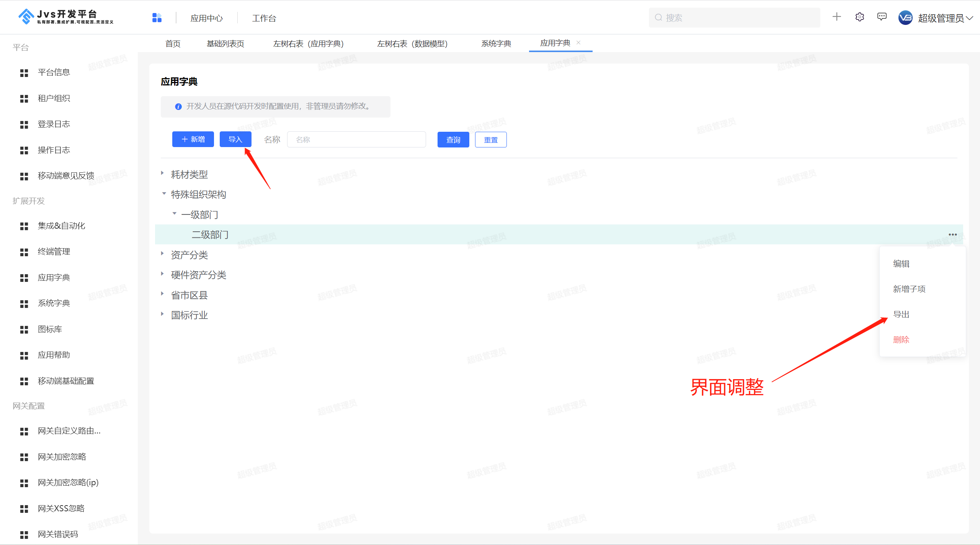Click the 应用帮助 sidebar icon
The height and width of the screenshot is (545, 980).
coord(24,355)
